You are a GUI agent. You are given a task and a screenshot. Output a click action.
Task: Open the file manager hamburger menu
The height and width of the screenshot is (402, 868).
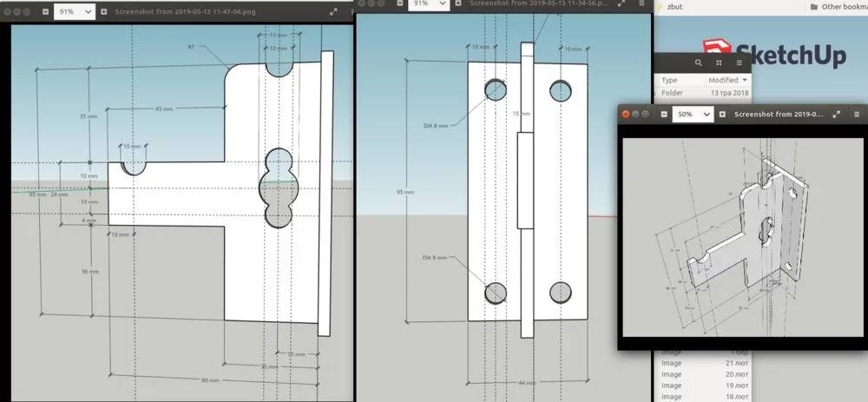click(739, 63)
